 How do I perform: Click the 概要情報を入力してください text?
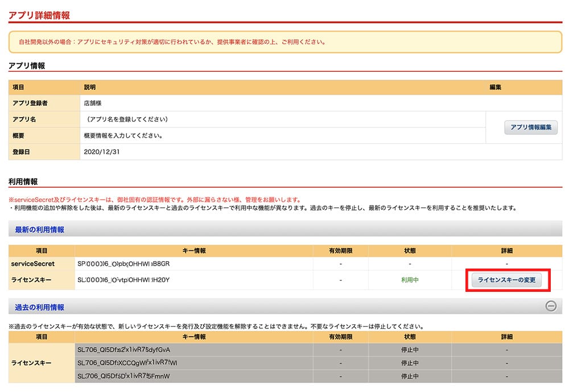click(x=123, y=136)
